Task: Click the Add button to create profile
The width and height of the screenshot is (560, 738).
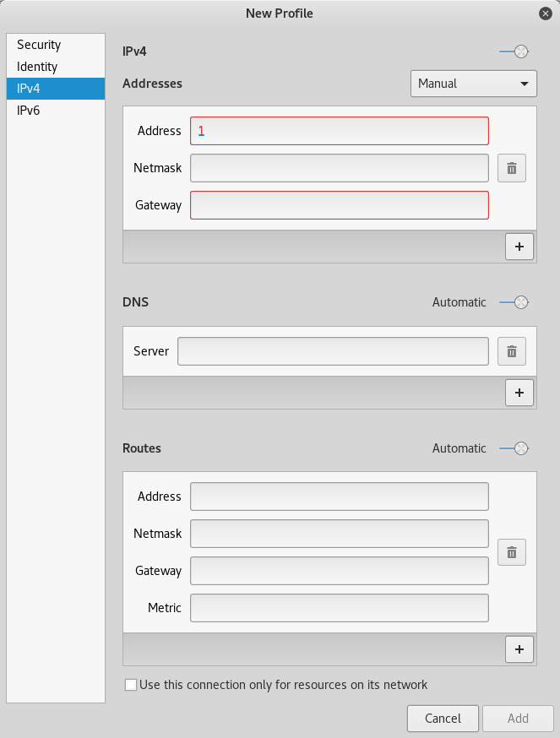Action: click(518, 719)
